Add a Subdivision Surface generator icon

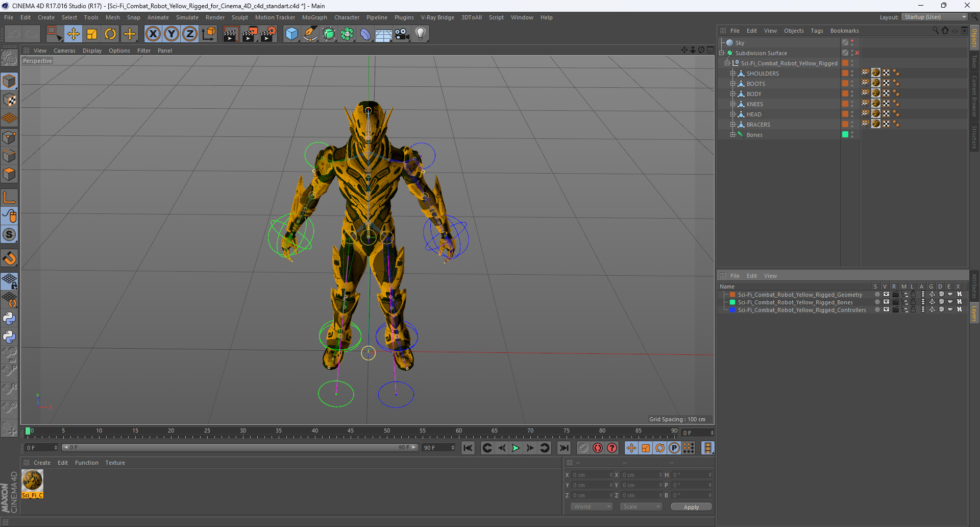(x=329, y=34)
